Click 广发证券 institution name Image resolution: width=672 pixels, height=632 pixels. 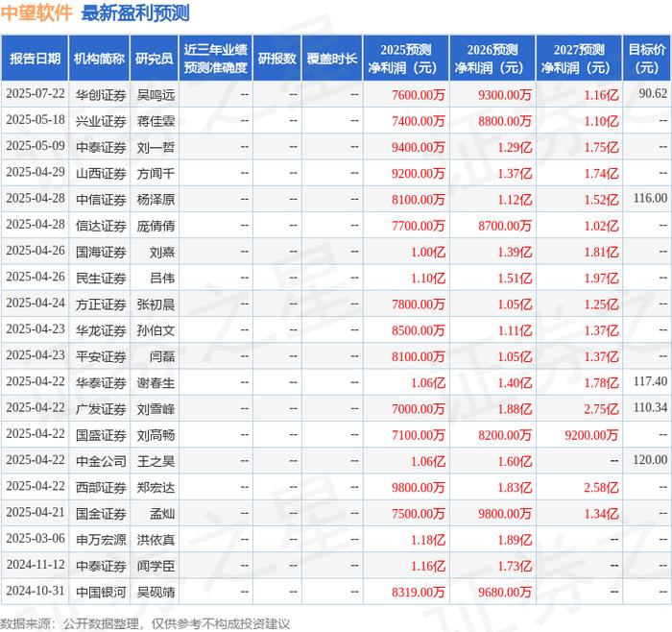(x=101, y=408)
